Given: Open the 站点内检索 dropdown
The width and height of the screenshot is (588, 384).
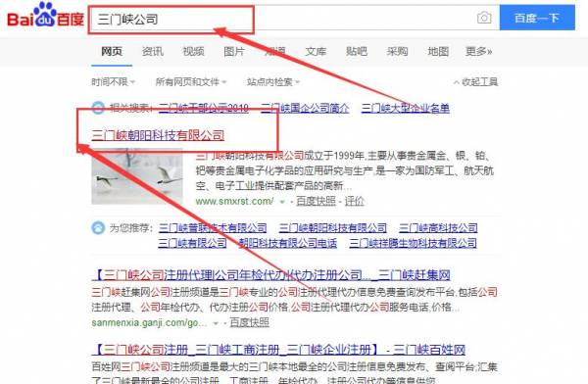Looking at the screenshot, I should (273, 81).
